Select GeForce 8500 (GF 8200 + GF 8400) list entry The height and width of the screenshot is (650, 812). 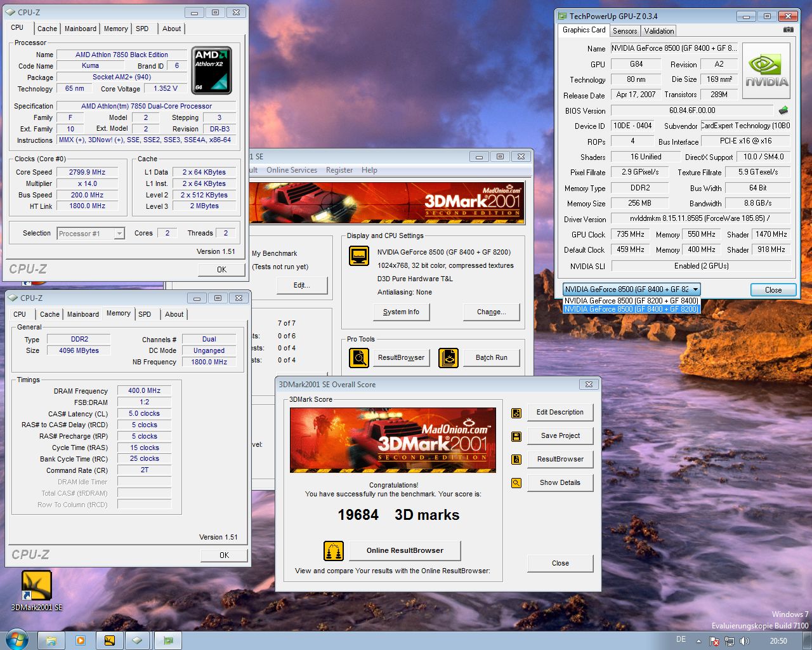pos(631,301)
